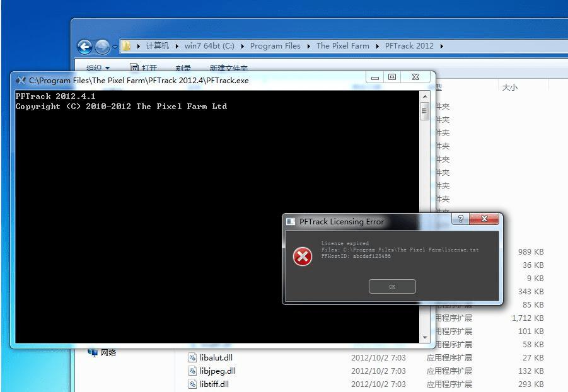568x392 pixels.
Task: Click the 应用程序扩展 type of libjpeg.dll
Action: pos(449,371)
